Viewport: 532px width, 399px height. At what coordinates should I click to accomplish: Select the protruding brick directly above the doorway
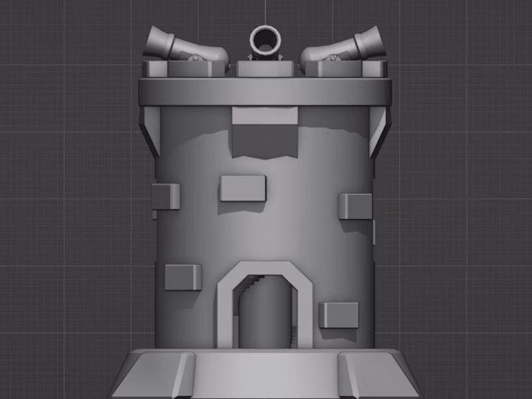243,188
